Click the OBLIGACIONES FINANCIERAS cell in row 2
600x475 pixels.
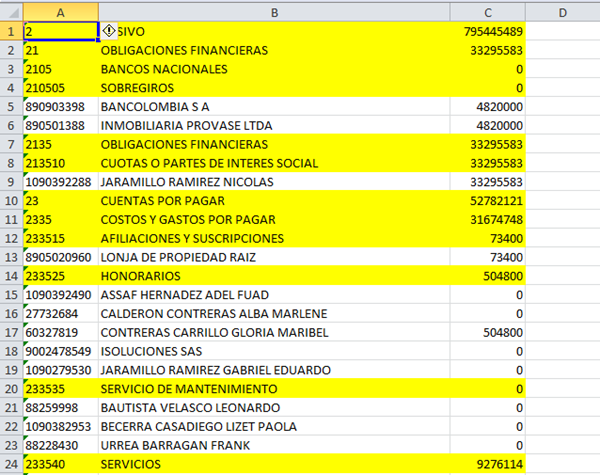[273, 50]
